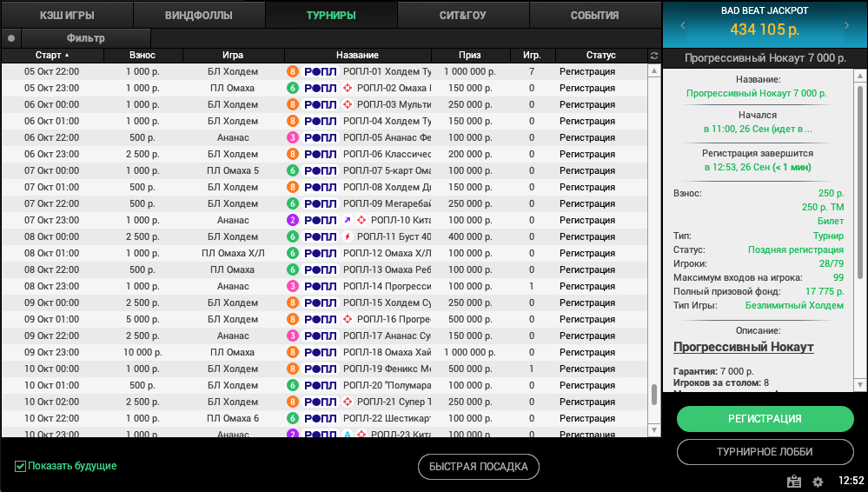Click the tournament list vertical scrollbar thumb
868x492 pixels.
coord(654,395)
